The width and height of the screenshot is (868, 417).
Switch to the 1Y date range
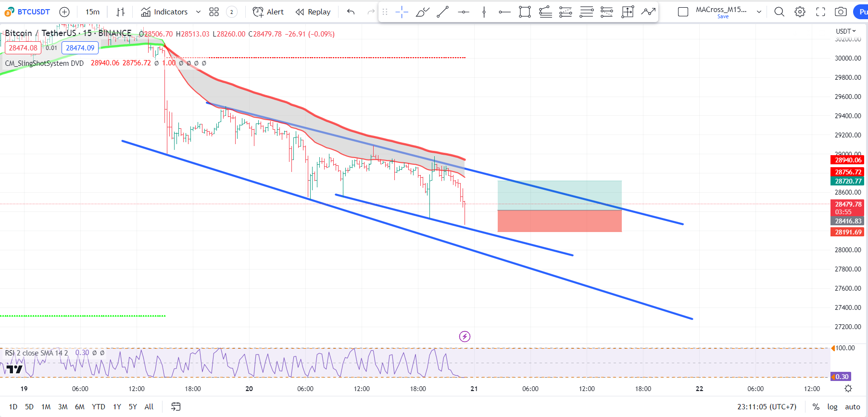click(x=117, y=407)
